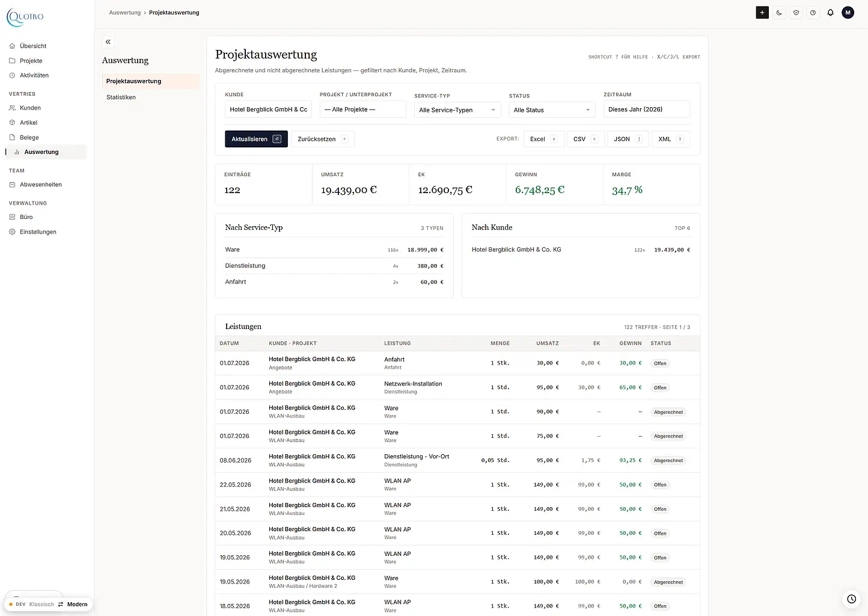Switch to Klassisch layout mode
Image resolution: width=868 pixels, height=616 pixels.
[41, 604]
